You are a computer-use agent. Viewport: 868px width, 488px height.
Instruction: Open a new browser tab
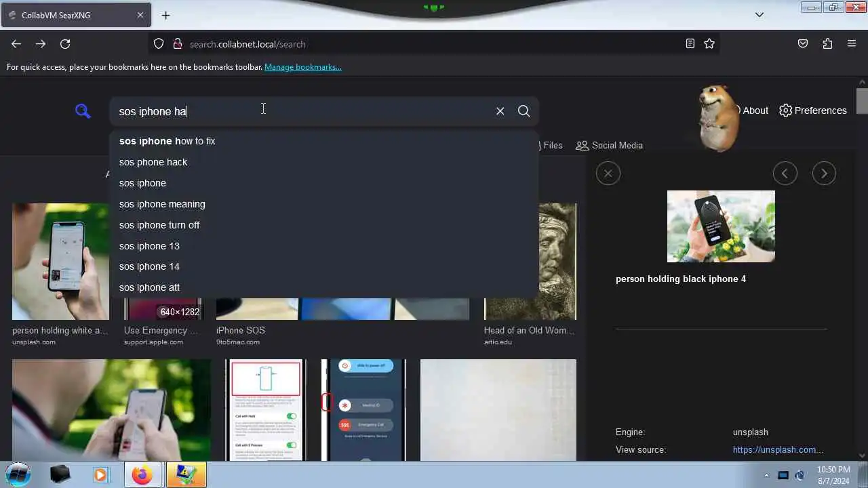(x=165, y=15)
